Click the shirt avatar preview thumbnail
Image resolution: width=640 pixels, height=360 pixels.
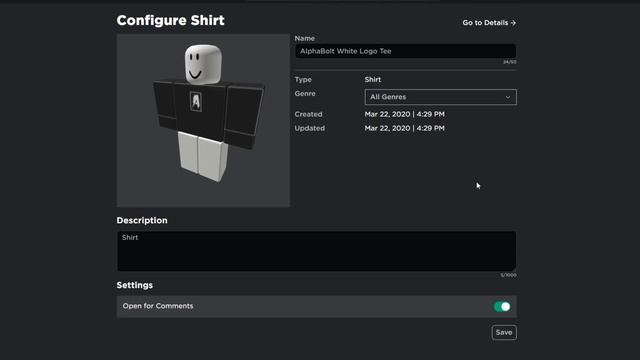tap(203, 120)
